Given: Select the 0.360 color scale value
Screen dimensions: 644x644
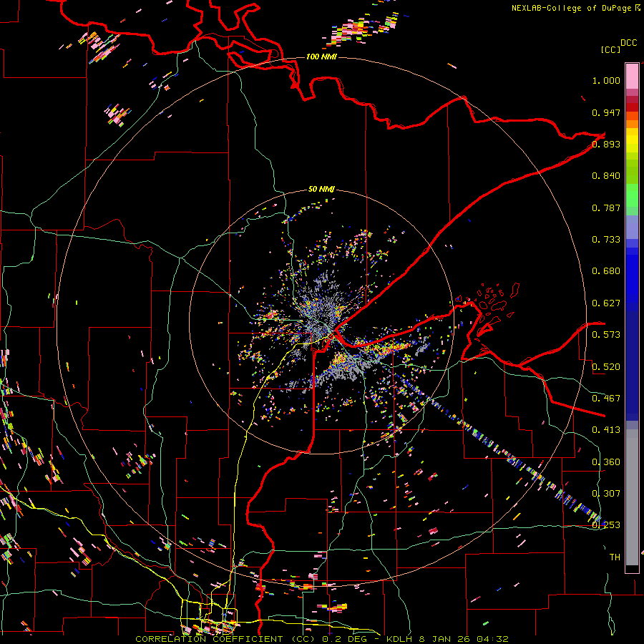Looking at the screenshot, I should [606, 462].
